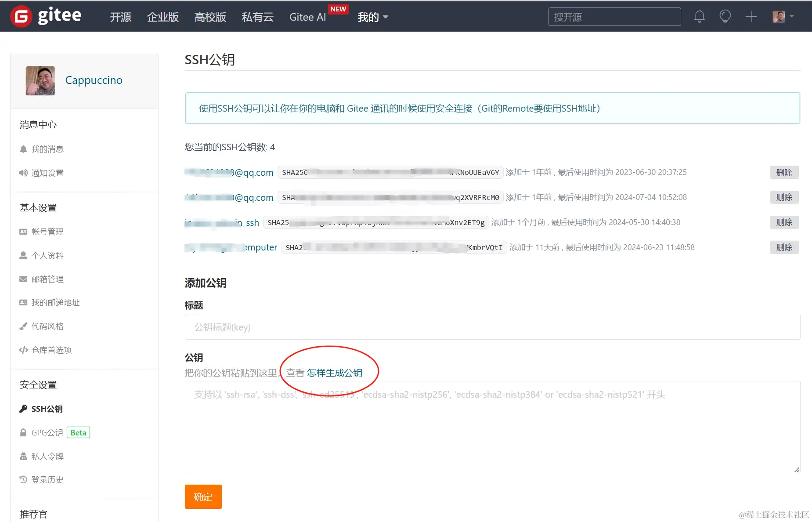This screenshot has height=522, width=812.
Task: Click the address card icon beside 我的邮递地址
Action: click(x=23, y=302)
